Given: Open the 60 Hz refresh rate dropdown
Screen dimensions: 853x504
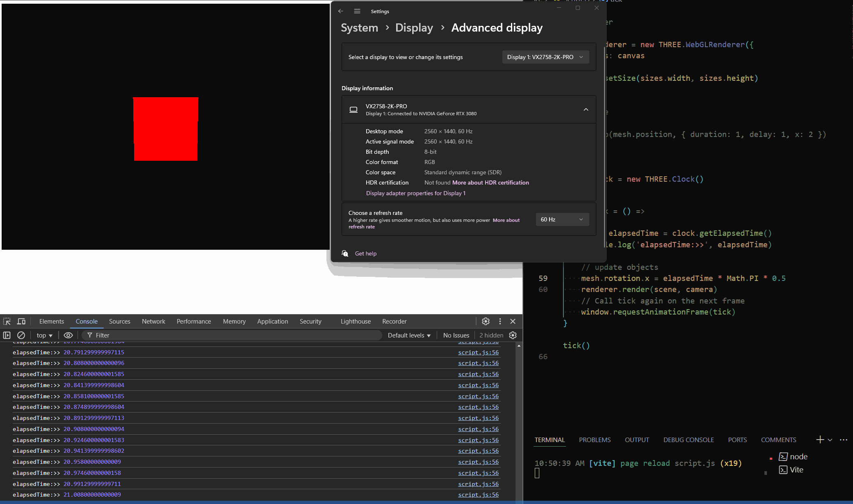Looking at the screenshot, I should (562, 219).
